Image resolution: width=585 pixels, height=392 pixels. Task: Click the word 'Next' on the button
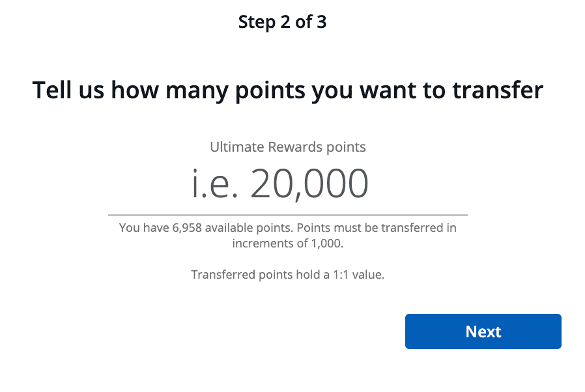coord(483,331)
